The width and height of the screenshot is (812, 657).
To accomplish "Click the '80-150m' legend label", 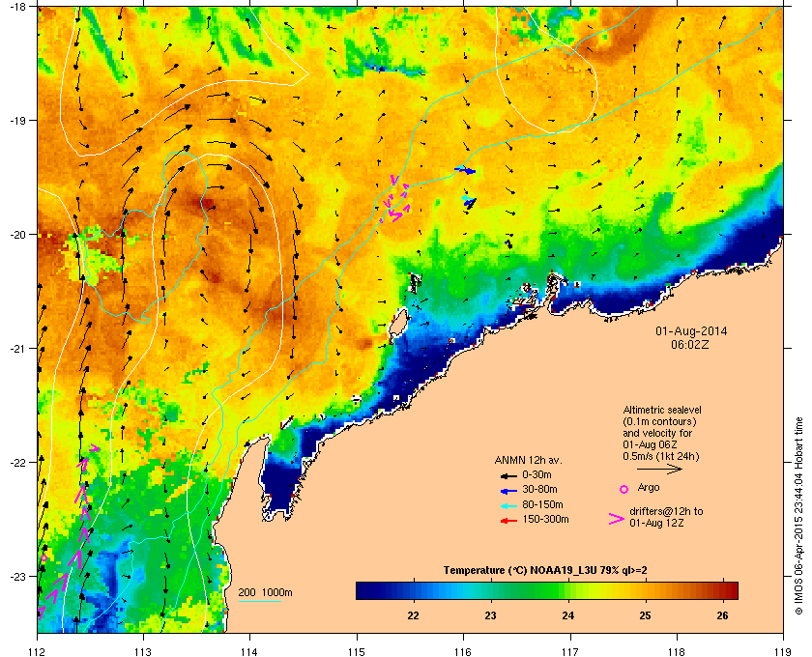I will point(542,504).
